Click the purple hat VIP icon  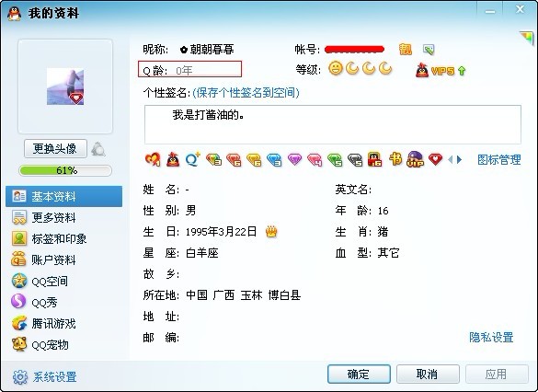pos(415,159)
